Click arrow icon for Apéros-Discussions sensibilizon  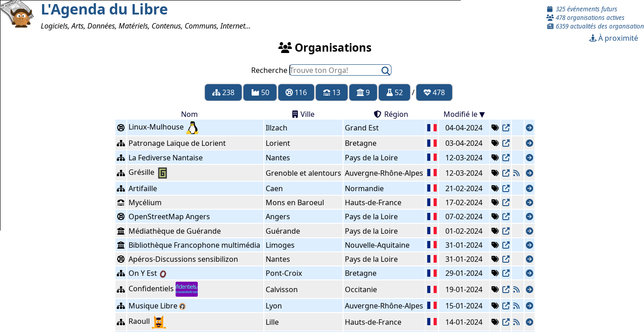tap(530, 259)
